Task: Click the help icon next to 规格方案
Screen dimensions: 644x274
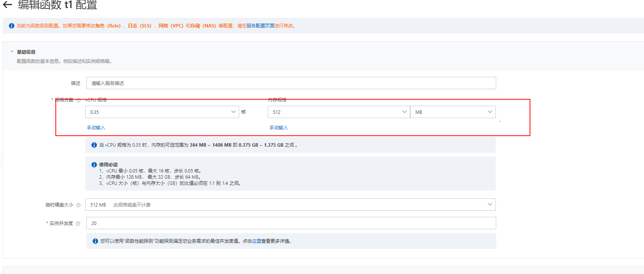Action: [78, 100]
